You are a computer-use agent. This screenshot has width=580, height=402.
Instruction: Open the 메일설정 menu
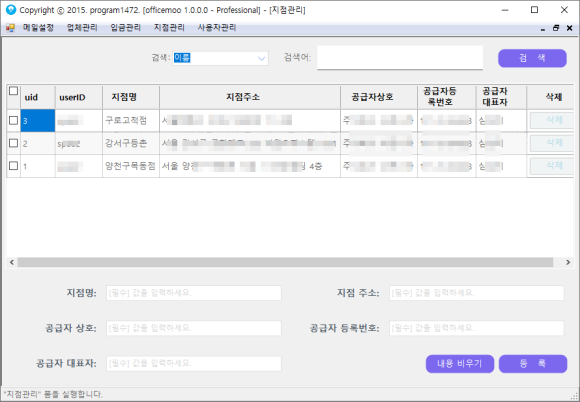tap(38, 28)
